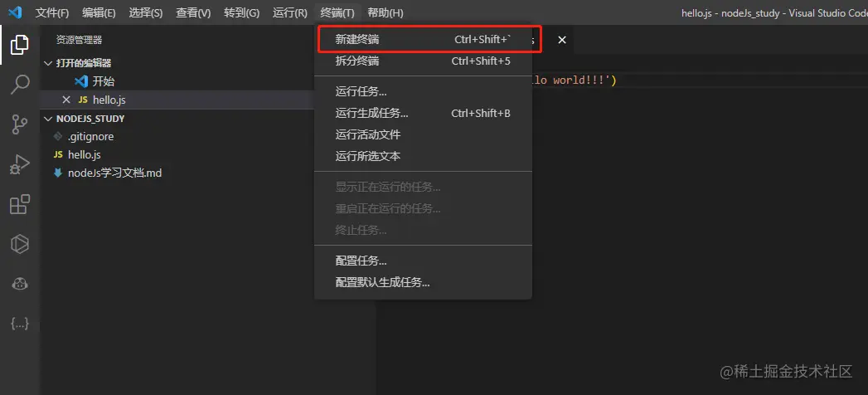Image resolution: width=868 pixels, height=395 pixels.
Task: Click the JS icon beside hello.js in NODEJS_STUDY
Action: [x=57, y=154]
